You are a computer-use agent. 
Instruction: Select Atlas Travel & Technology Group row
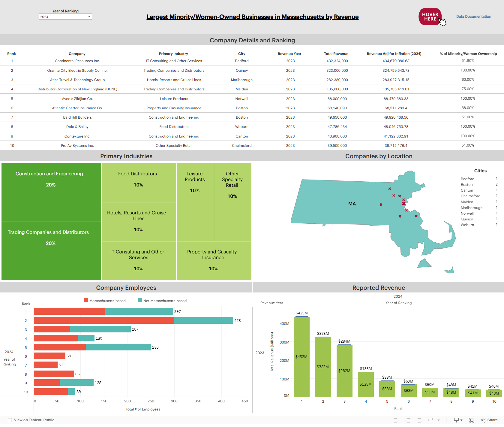pyautogui.click(x=77, y=80)
